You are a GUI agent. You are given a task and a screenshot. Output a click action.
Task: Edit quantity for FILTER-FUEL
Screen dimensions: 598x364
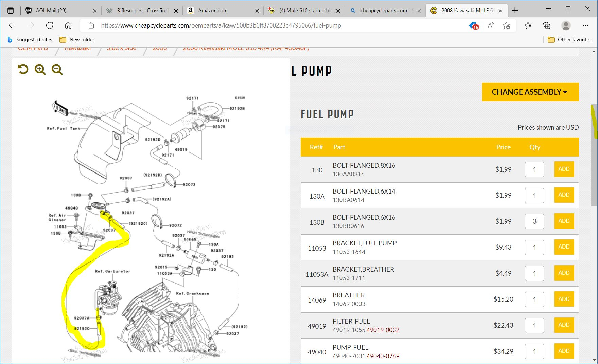pyautogui.click(x=534, y=325)
